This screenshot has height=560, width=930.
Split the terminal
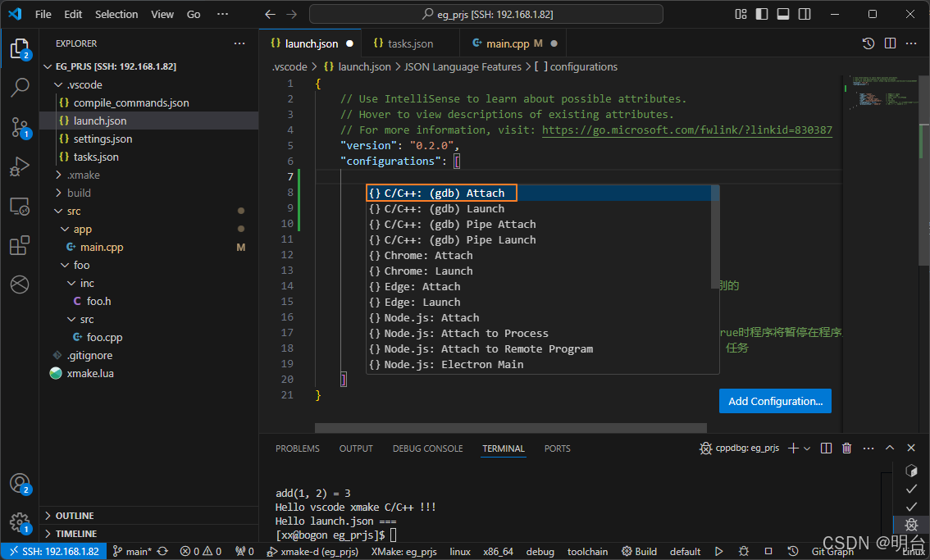coord(826,448)
